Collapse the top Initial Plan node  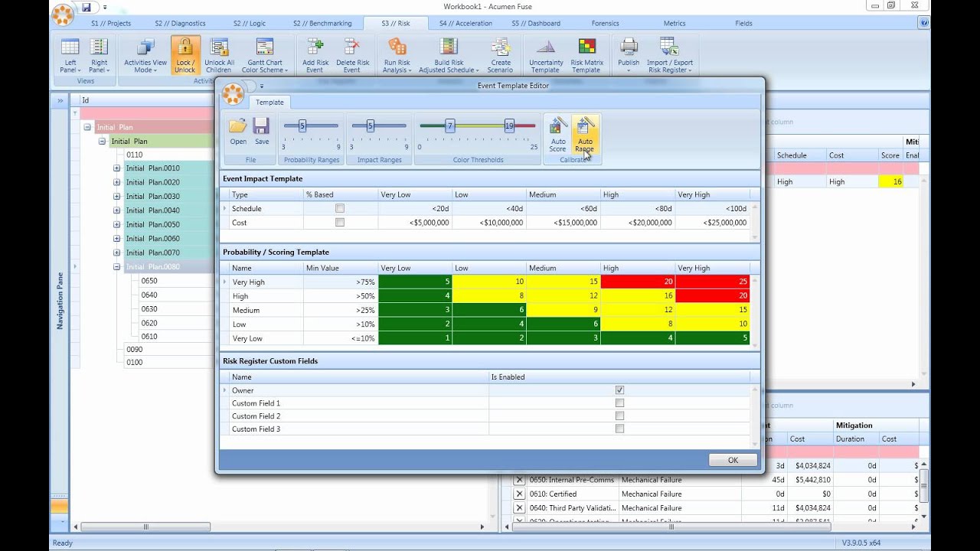point(87,128)
